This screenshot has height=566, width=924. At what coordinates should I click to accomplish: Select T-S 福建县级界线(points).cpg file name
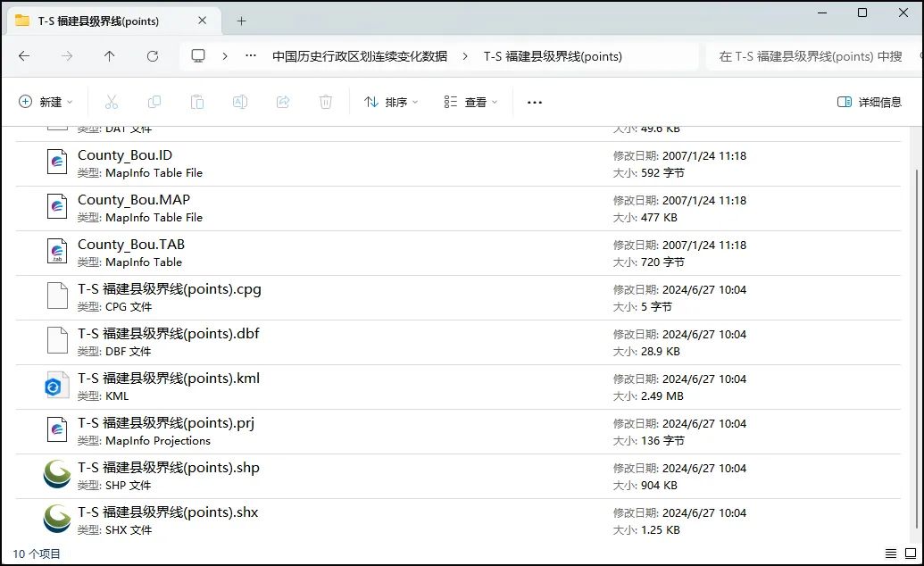pos(169,289)
